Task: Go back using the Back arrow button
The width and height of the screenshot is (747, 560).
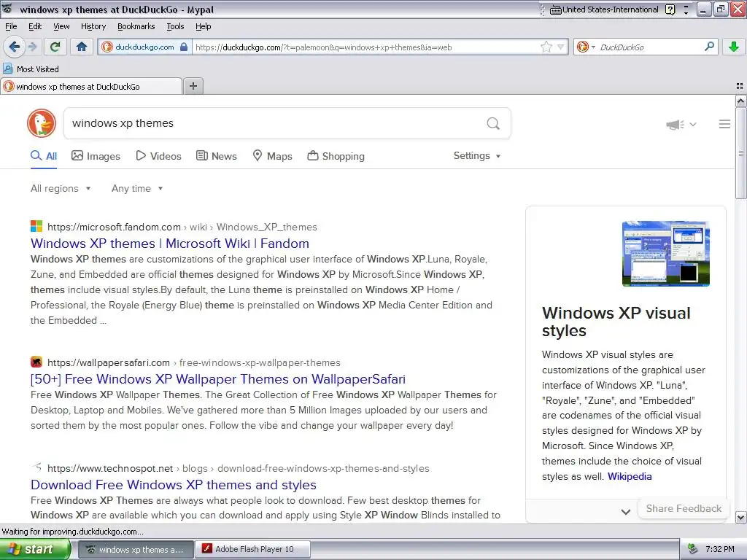Action: pyautogui.click(x=14, y=47)
